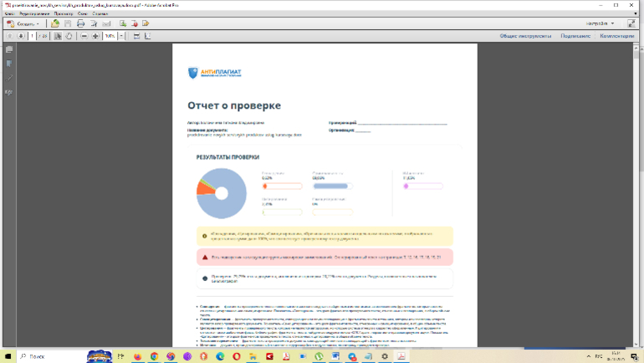Open the zoom percentage dropdown arrow
This screenshot has height=363, width=644.
pyautogui.click(x=121, y=36)
